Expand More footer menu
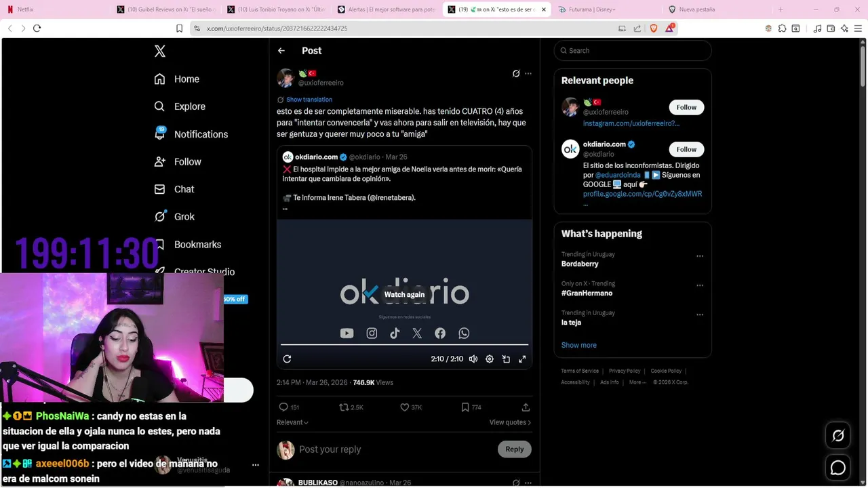Image resolution: width=868 pixels, height=488 pixels. point(637,382)
